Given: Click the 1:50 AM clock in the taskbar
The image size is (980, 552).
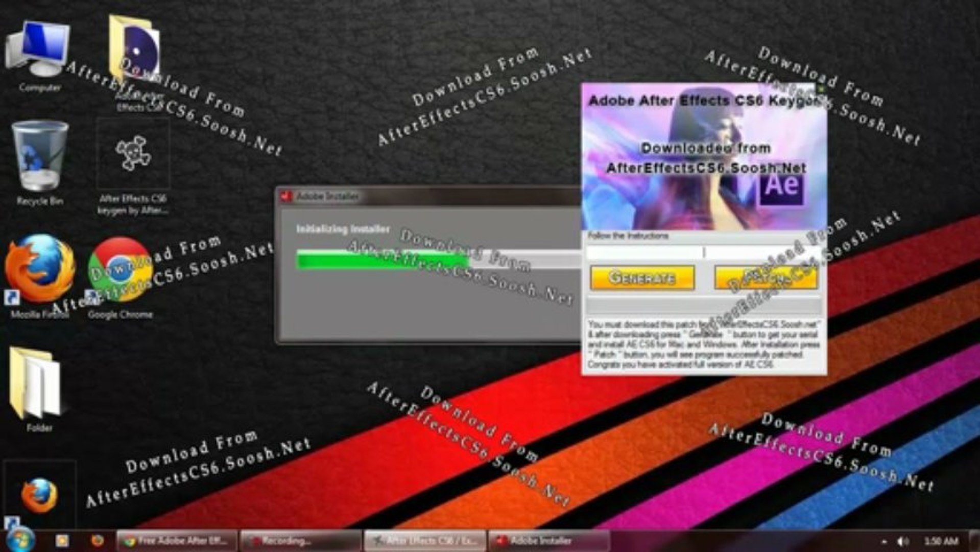Looking at the screenshot, I should click(941, 541).
